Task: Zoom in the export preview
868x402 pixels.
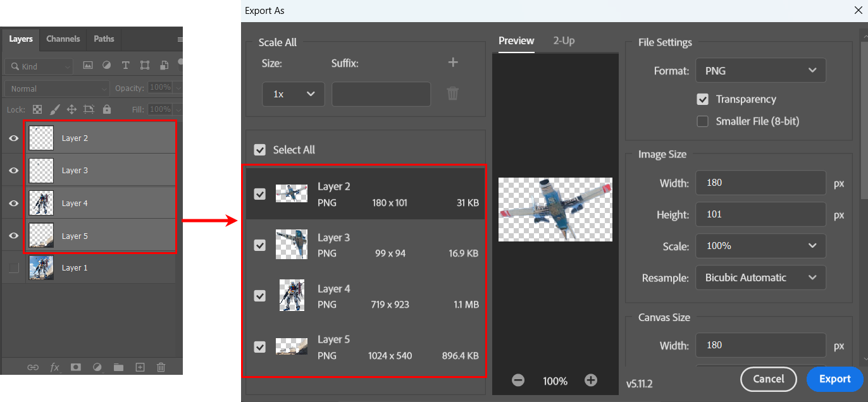Action: coord(591,381)
